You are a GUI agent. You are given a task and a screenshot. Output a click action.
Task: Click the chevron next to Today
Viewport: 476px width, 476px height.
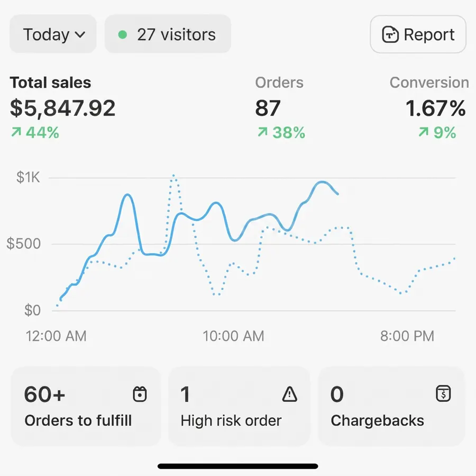(x=80, y=34)
